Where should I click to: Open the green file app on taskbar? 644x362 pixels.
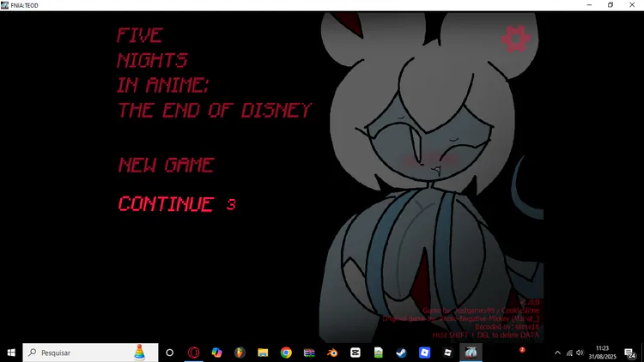click(x=379, y=353)
